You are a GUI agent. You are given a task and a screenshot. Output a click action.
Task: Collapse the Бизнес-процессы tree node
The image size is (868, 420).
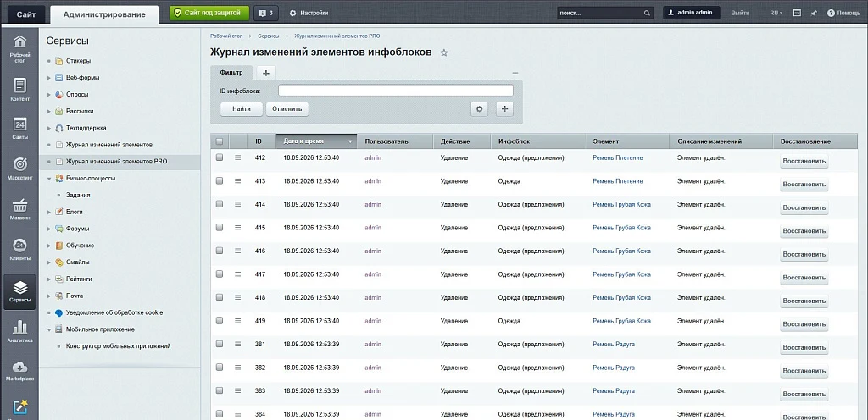coord(49,179)
